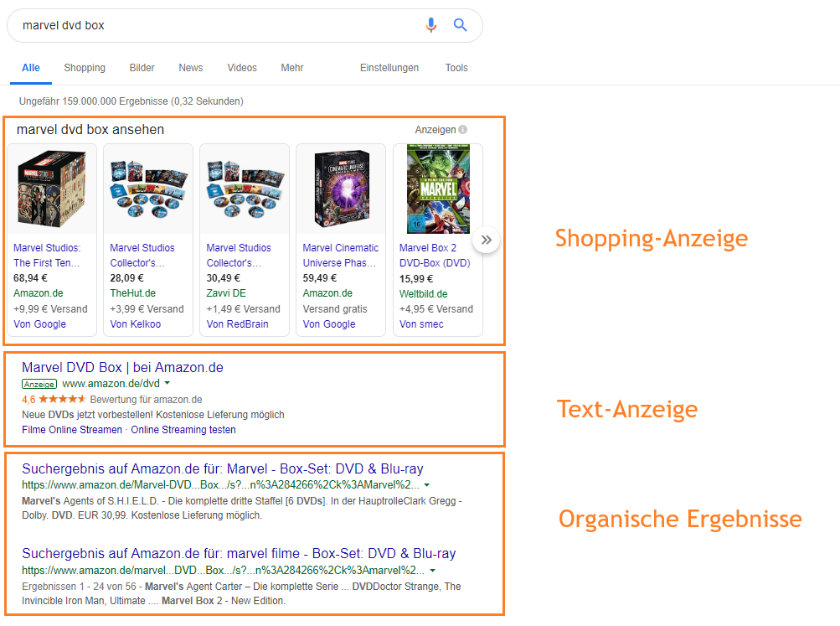Switch to the Alle tab
The image size is (840, 626).
[x=30, y=68]
